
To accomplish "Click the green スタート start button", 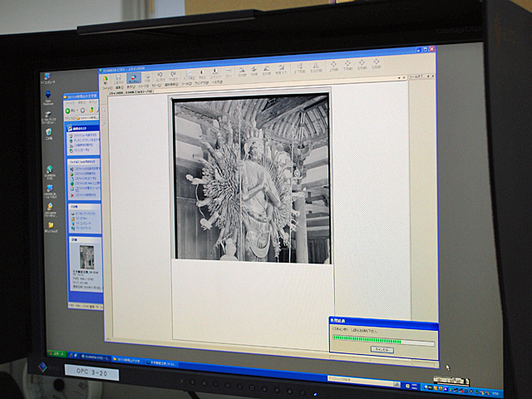I will coord(57,354).
